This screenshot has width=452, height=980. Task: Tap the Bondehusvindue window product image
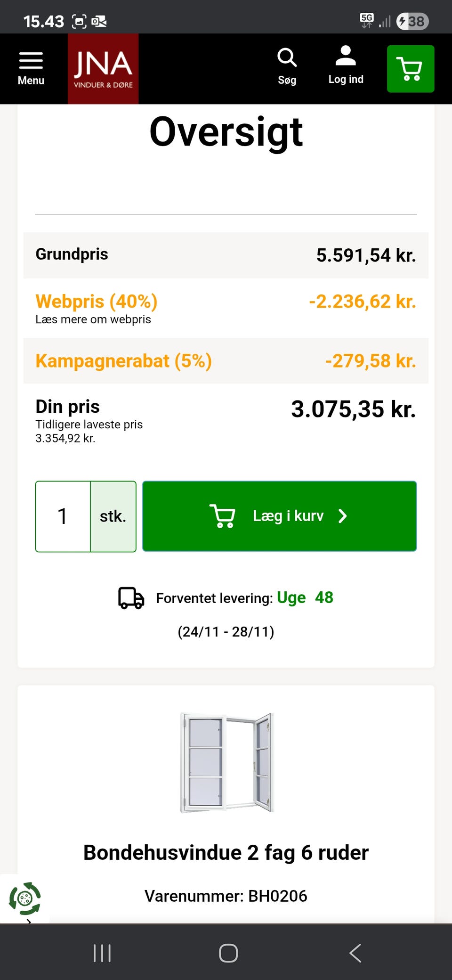pyautogui.click(x=226, y=763)
